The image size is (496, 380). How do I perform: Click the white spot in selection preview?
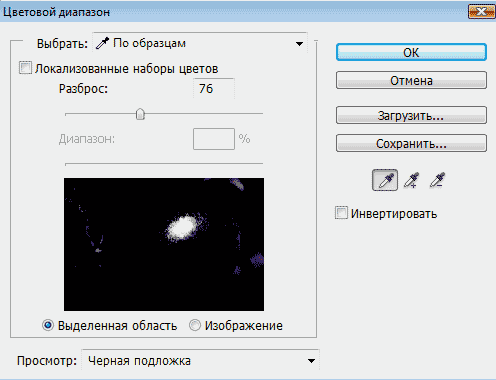point(182,228)
